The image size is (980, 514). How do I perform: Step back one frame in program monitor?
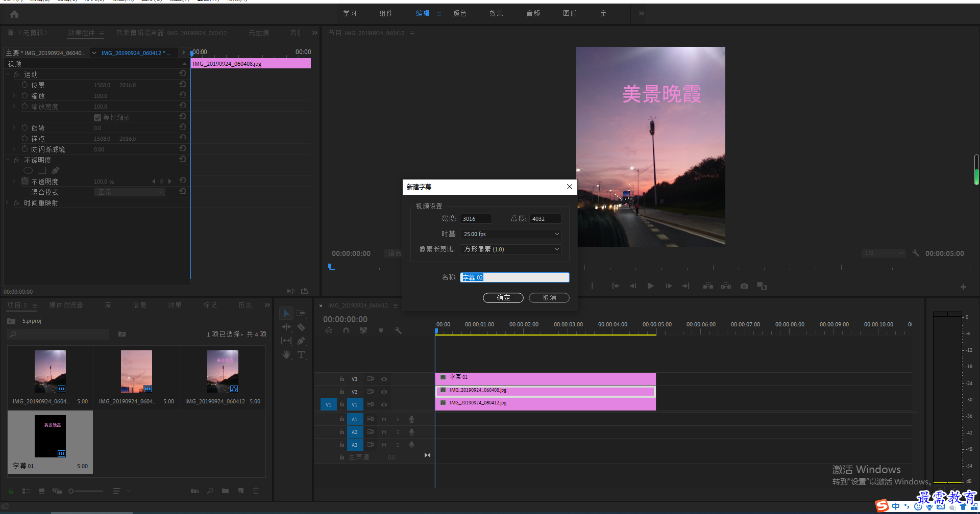633,286
